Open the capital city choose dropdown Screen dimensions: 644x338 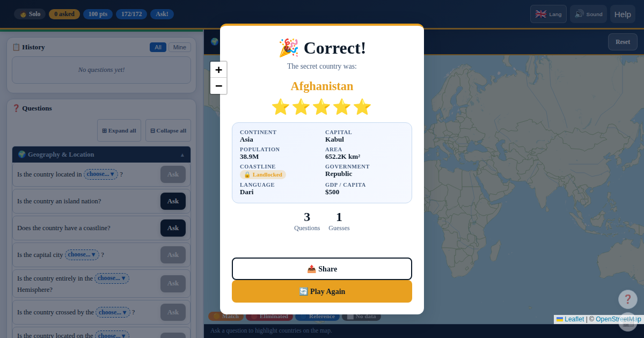pos(82,255)
